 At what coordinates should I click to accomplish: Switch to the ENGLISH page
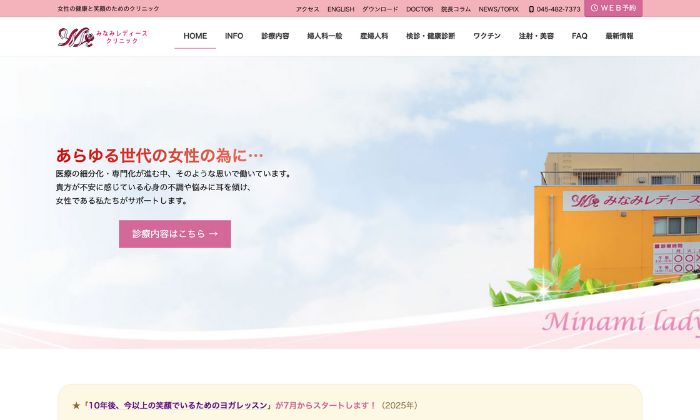[x=341, y=9]
